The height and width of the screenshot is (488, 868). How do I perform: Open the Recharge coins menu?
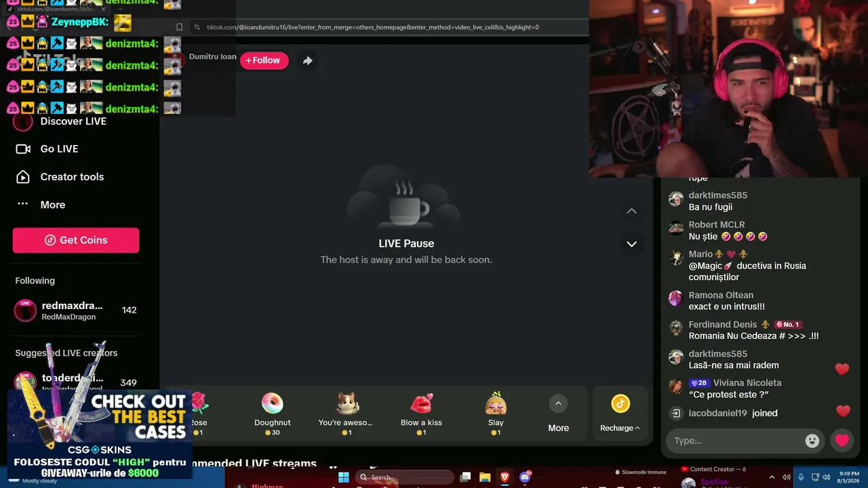pyautogui.click(x=620, y=415)
